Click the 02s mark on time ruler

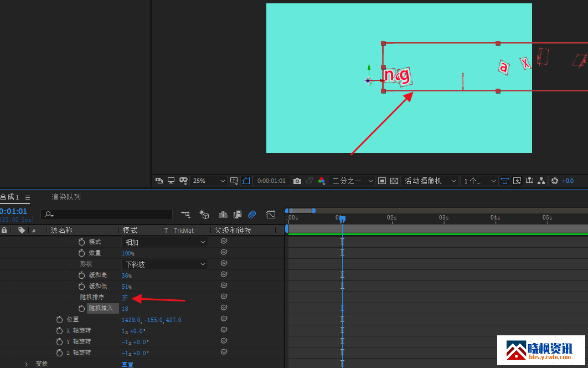[392, 217]
